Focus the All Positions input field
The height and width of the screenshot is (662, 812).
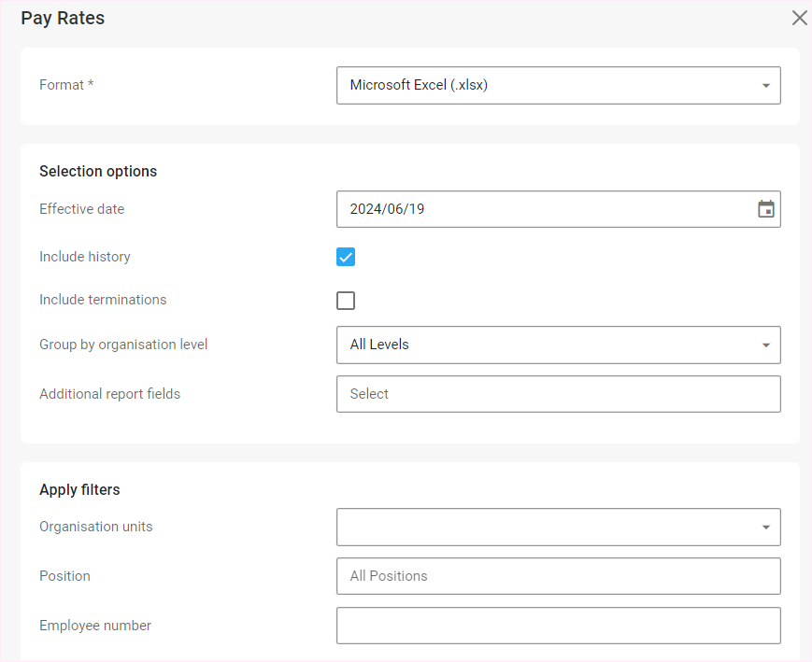coord(558,576)
